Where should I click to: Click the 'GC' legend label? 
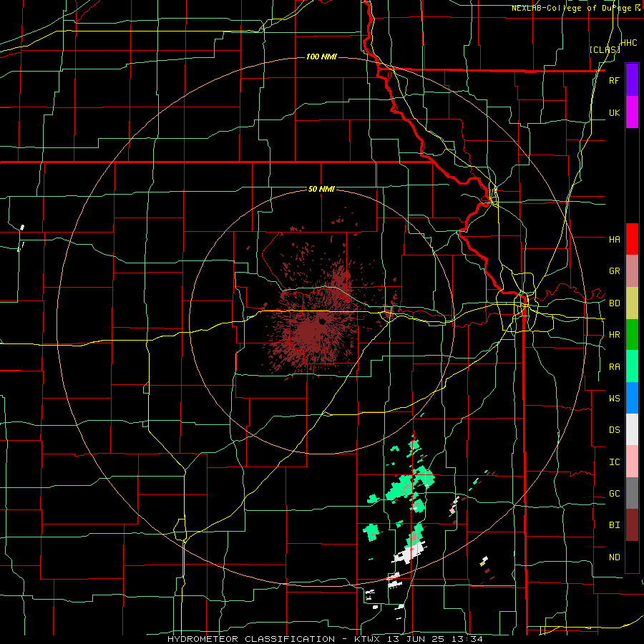(614, 494)
